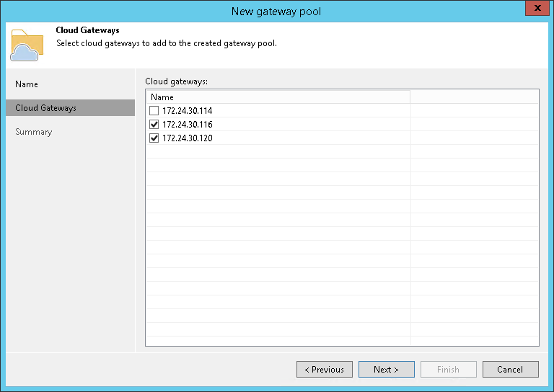Open the Summary wizard step
The width and height of the screenshot is (554, 392).
click(x=34, y=132)
